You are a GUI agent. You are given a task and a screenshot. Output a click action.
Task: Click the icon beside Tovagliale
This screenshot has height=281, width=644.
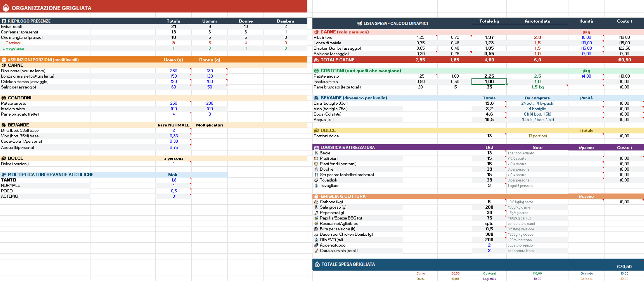tap(316, 186)
